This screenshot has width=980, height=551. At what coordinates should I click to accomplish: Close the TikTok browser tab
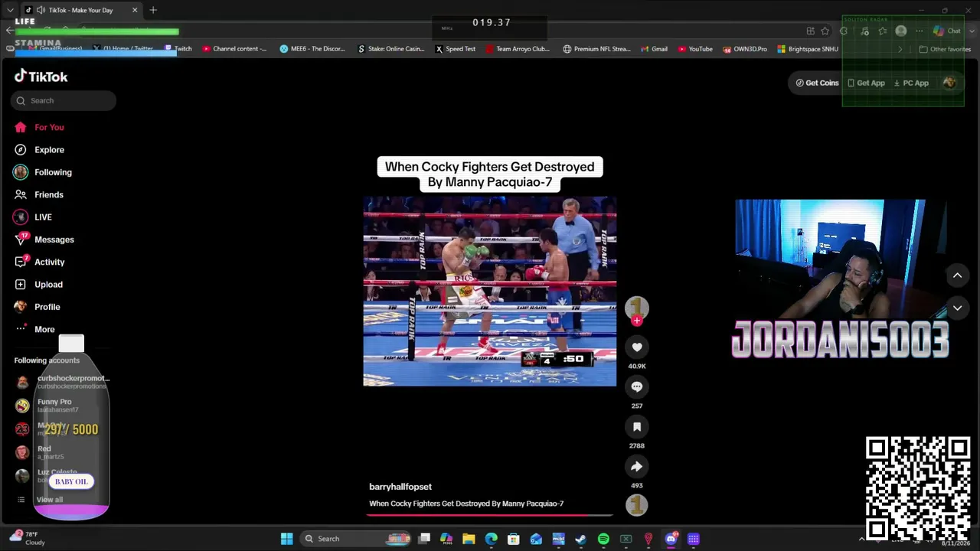(135, 10)
